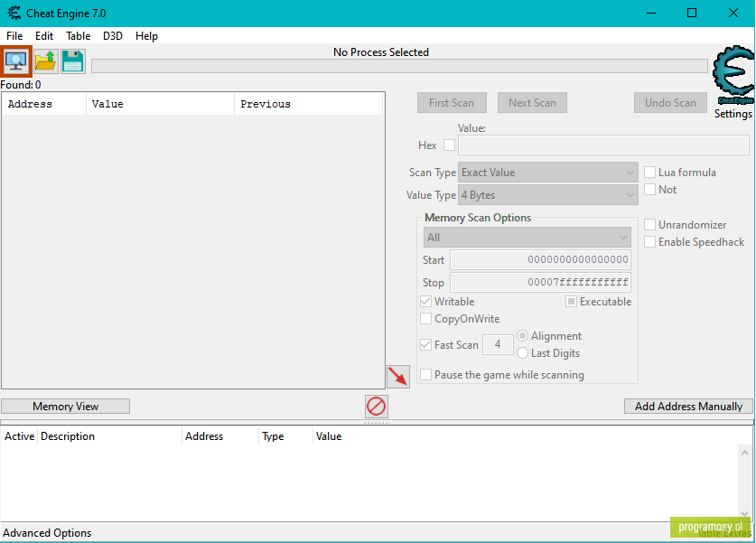The image size is (756, 543).
Task: Tick the Not checkbox
Action: 650,190
